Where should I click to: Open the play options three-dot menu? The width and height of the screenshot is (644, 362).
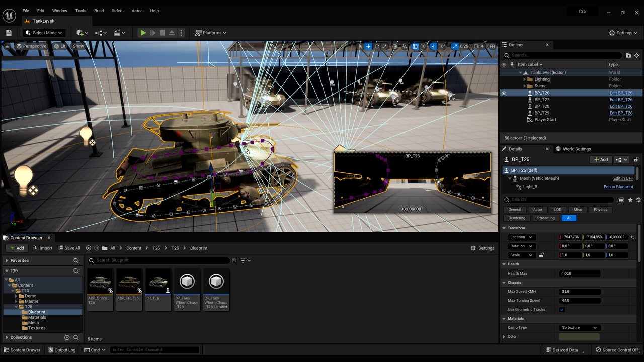(181, 33)
